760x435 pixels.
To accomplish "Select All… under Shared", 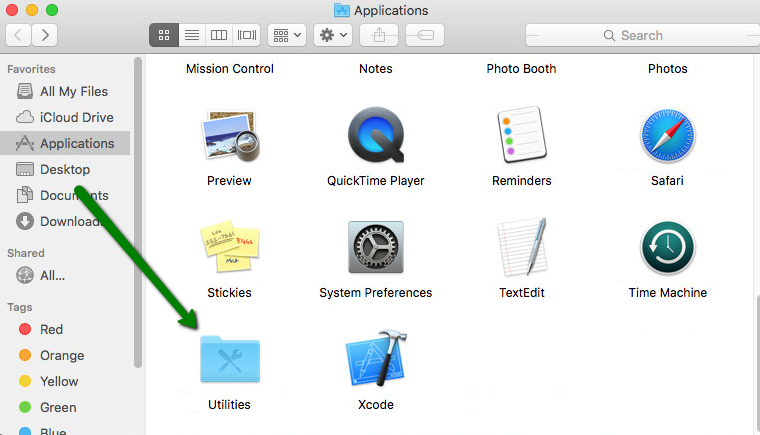I will point(65,275).
